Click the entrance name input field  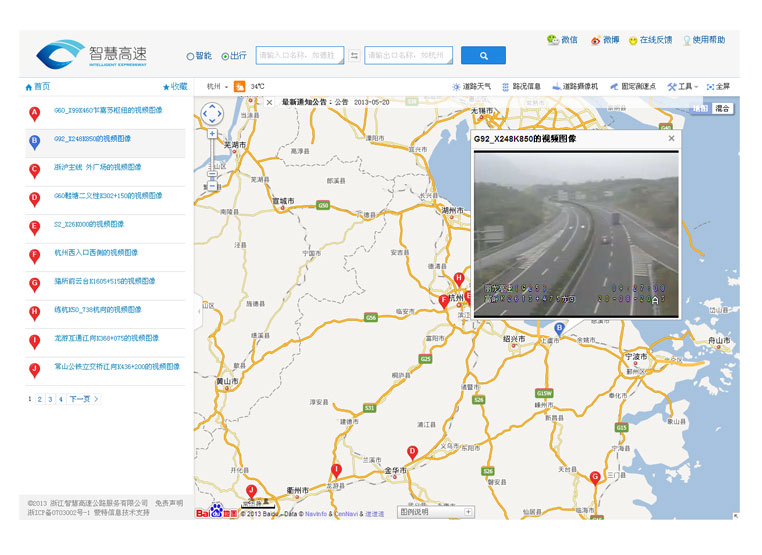click(300, 56)
